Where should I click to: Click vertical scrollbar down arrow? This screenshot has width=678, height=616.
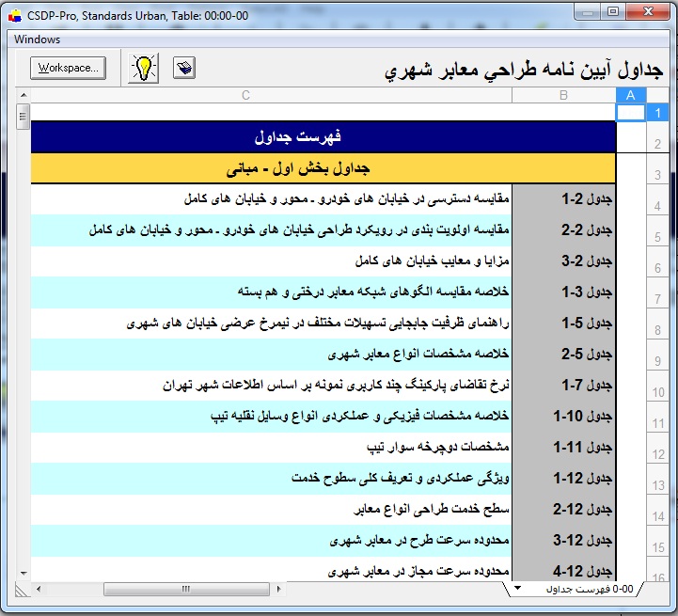pyautogui.click(x=24, y=574)
